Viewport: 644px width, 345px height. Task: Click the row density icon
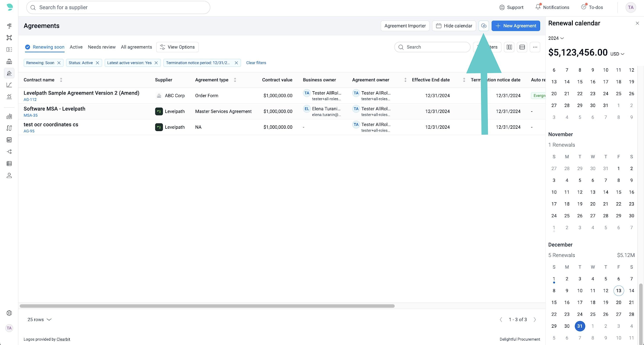[x=522, y=47]
